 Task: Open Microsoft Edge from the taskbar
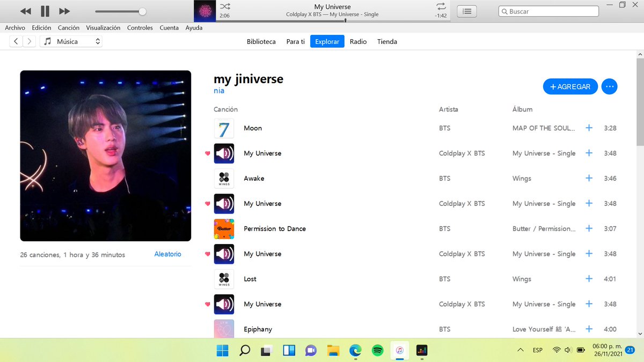pos(355,350)
